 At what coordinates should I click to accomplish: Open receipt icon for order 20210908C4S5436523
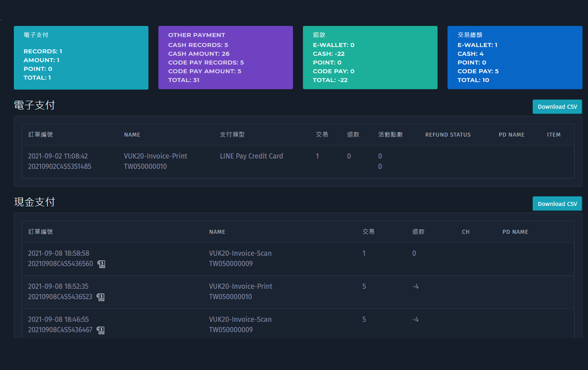coord(101,297)
